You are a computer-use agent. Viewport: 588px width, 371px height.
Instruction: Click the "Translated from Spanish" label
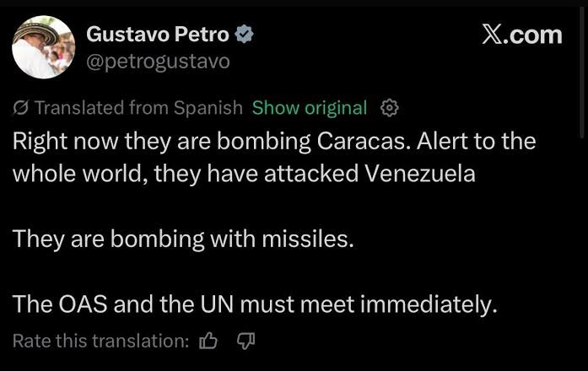click(x=138, y=108)
